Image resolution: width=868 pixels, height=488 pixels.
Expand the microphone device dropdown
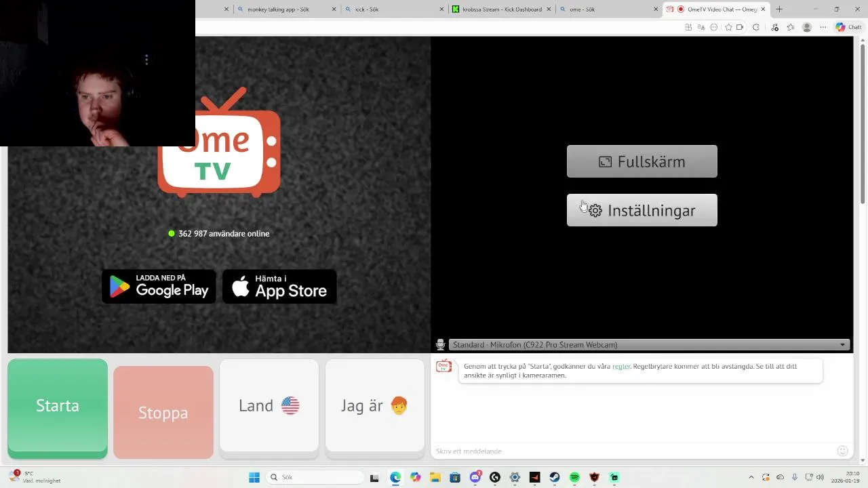(650, 345)
